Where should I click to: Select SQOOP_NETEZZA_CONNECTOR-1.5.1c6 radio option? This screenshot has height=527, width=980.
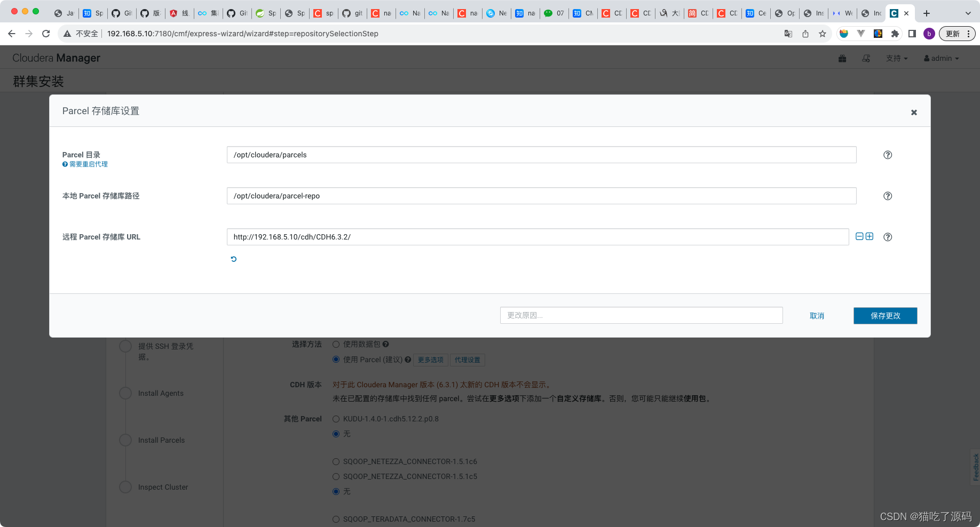click(336, 462)
